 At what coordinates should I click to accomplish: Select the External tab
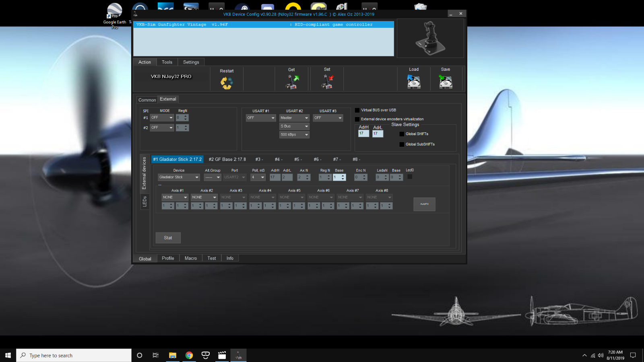pyautogui.click(x=168, y=99)
